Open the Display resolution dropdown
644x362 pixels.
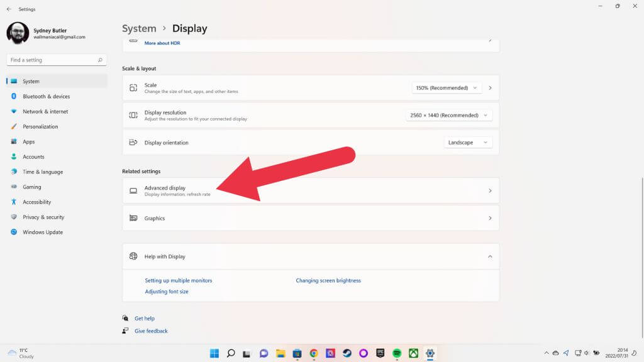point(448,115)
